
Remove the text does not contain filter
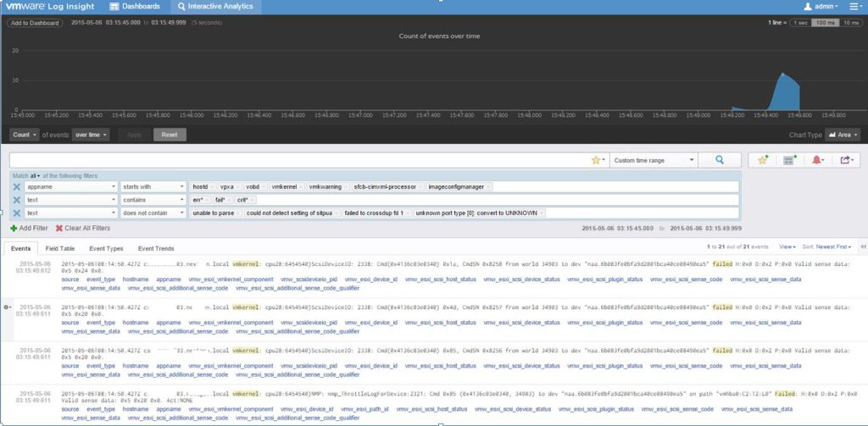point(17,213)
